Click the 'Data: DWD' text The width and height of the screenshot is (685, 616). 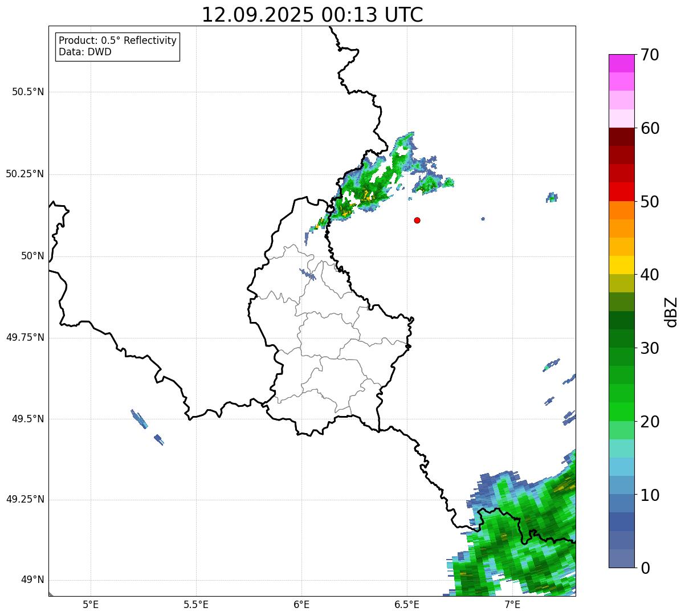(x=85, y=52)
